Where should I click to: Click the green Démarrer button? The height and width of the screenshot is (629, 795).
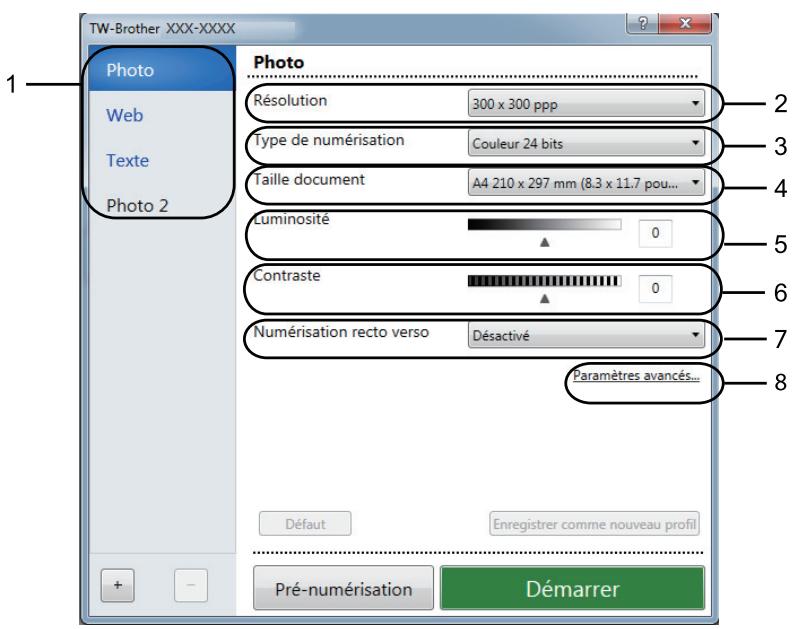coord(572,588)
